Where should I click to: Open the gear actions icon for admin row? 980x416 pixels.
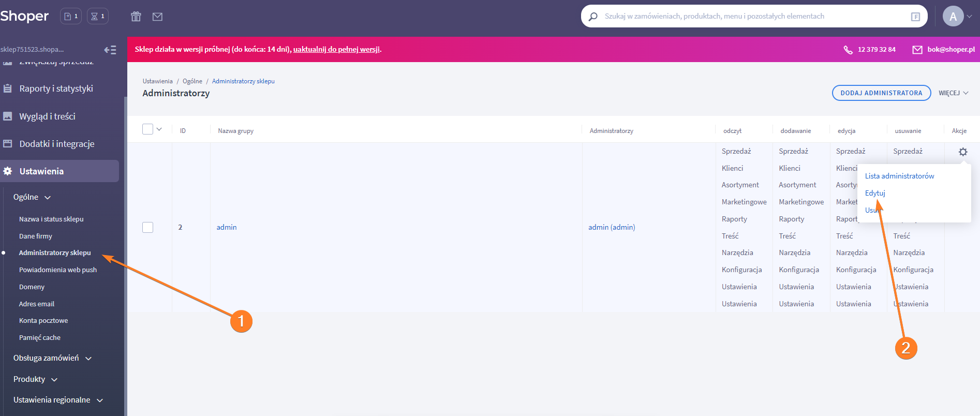pyautogui.click(x=963, y=152)
